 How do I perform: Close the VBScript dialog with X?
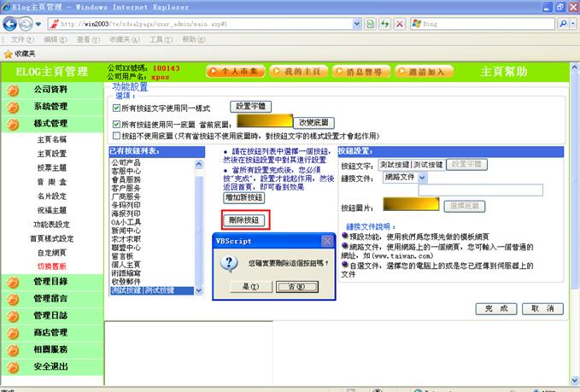pos(326,242)
